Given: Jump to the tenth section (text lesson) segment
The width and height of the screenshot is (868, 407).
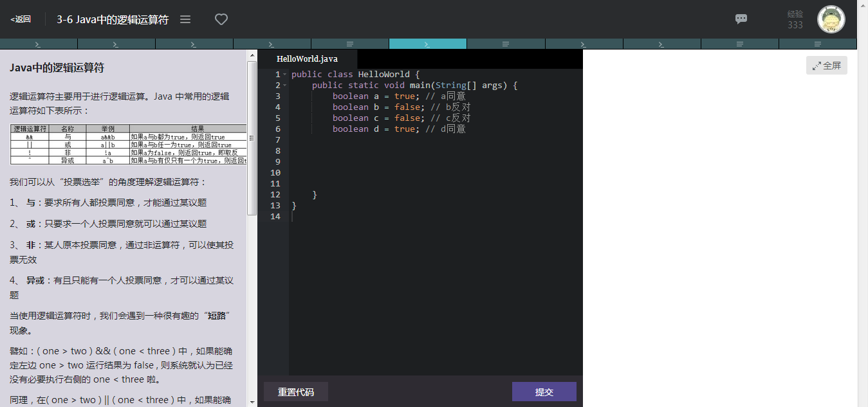Looking at the screenshot, I should pyautogui.click(x=739, y=44).
